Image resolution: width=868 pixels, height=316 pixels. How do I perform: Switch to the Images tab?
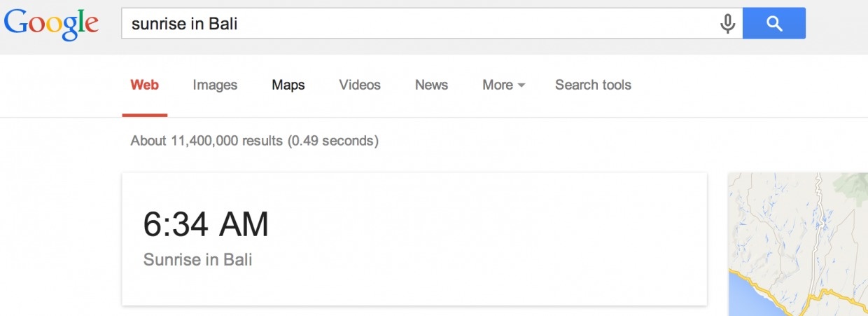pos(215,85)
